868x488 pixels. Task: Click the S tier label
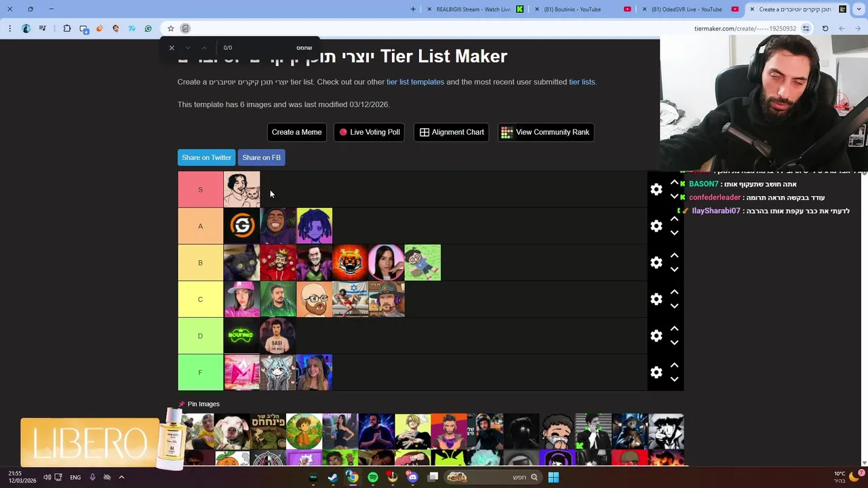pos(200,190)
